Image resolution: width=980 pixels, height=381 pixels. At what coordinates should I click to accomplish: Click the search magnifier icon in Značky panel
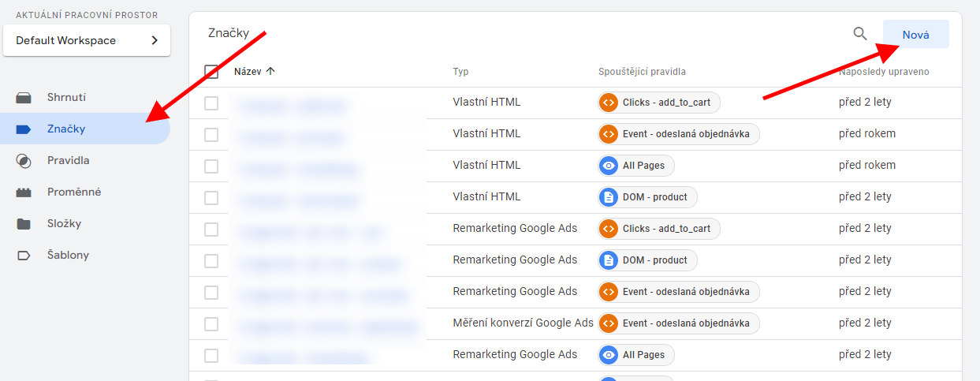tap(860, 34)
